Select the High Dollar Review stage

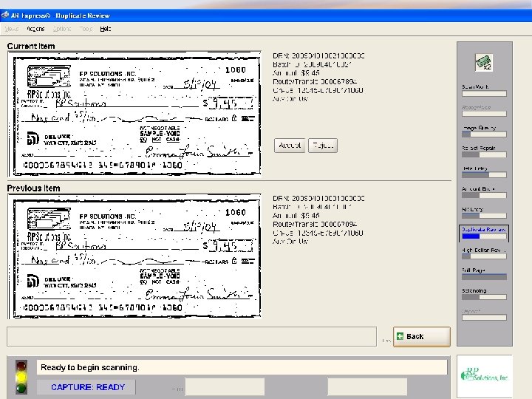point(484,253)
